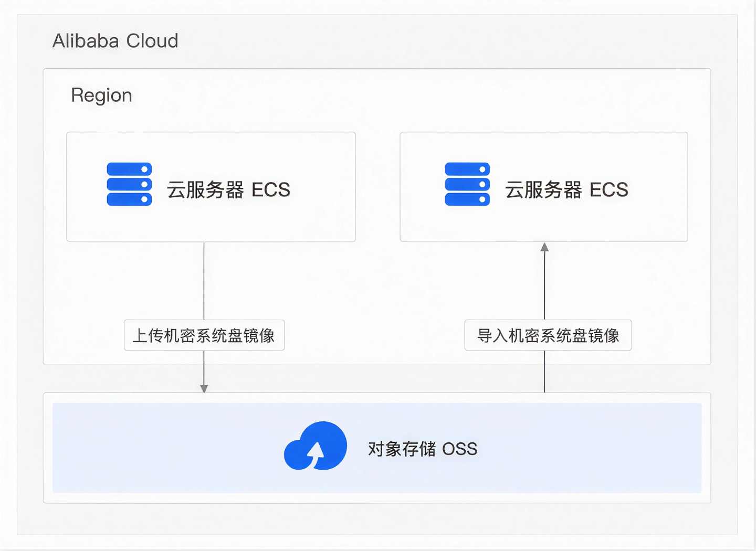
Task: Click the right ECS container box
Action: pyautogui.click(x=544, y=187)
